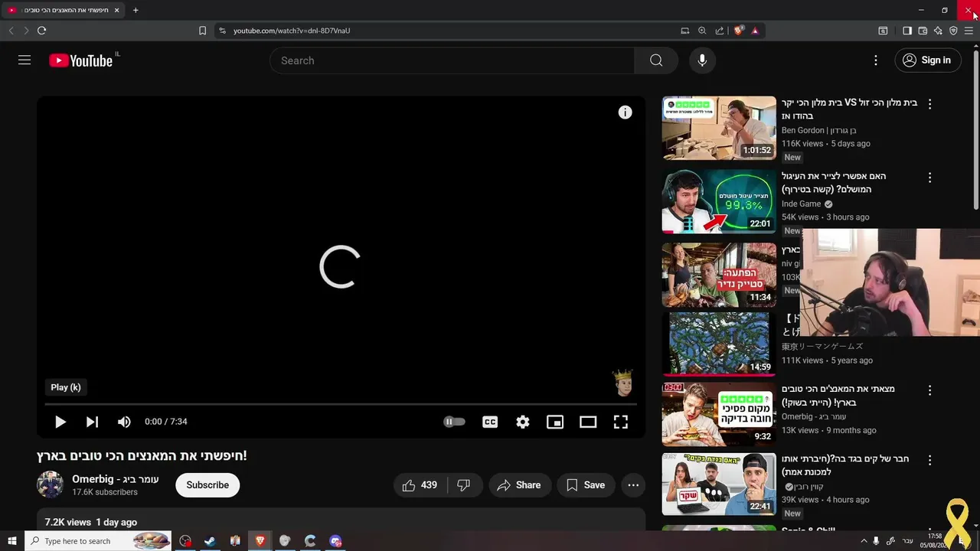Open the 22:01 Inde Game thumbnail
Viewport: 980px width, 551px height.
pos(719,201)
